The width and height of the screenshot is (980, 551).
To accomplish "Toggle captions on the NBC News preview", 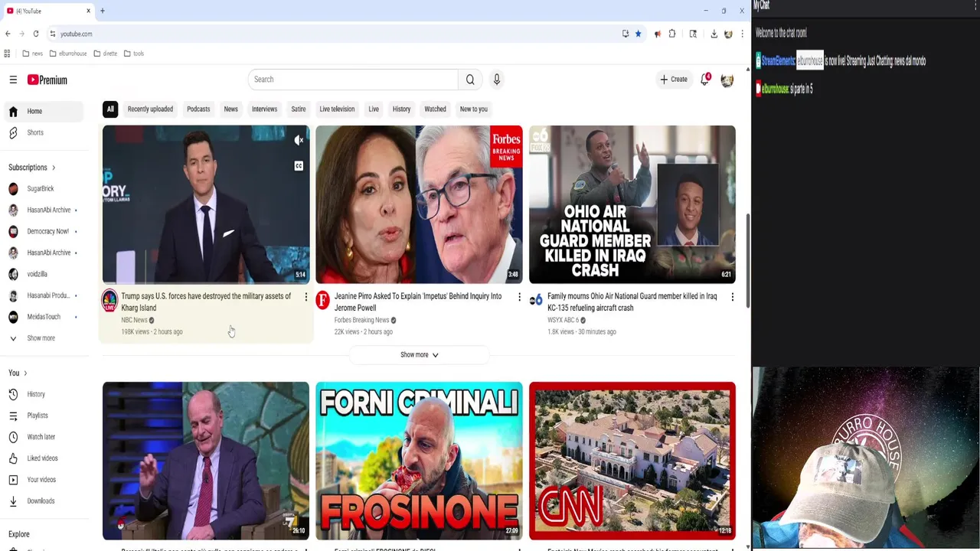I will [x=299, y=166].
